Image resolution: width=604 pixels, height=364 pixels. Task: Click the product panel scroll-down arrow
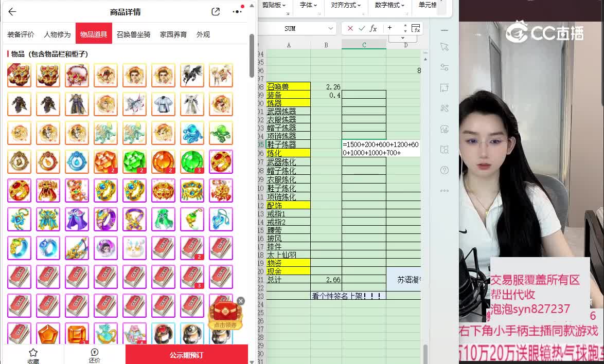252,362
